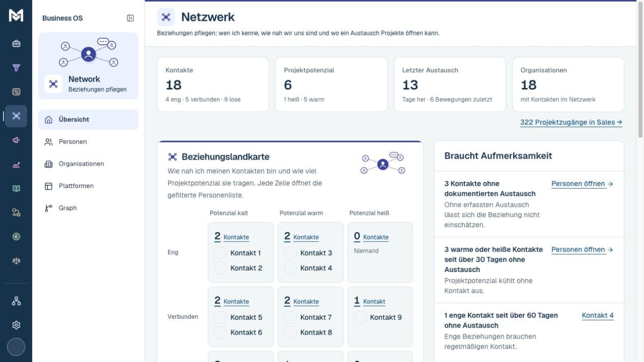Open the line chart icon in the left rail
Image resolution: width=644 pixels, height=362 pixels.
(x=16, y=164)
